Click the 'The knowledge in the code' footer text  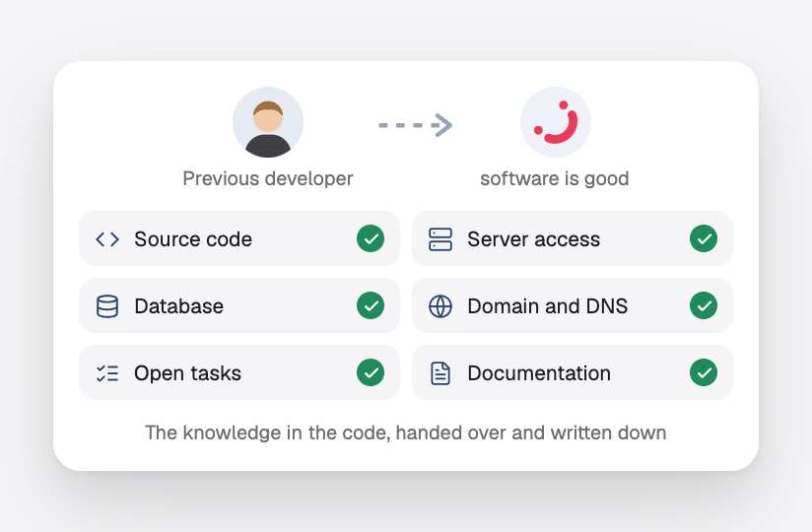405,432
